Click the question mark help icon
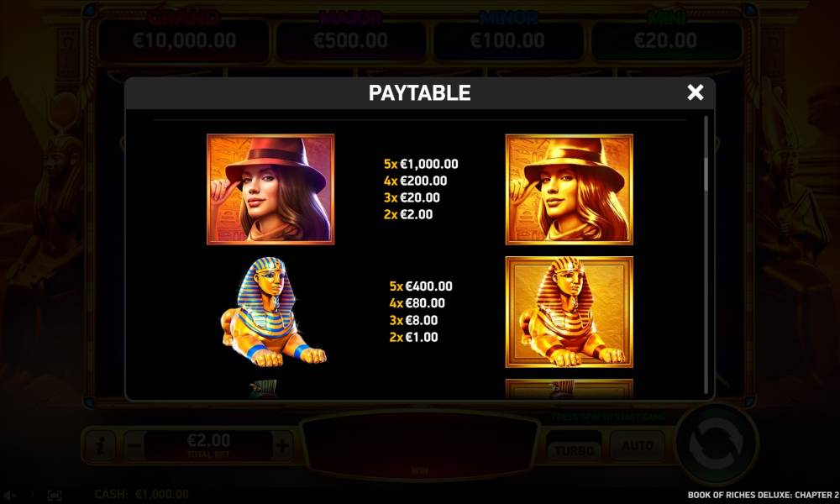The height and width of the screenshot is (504, 840). pos(32,496)
